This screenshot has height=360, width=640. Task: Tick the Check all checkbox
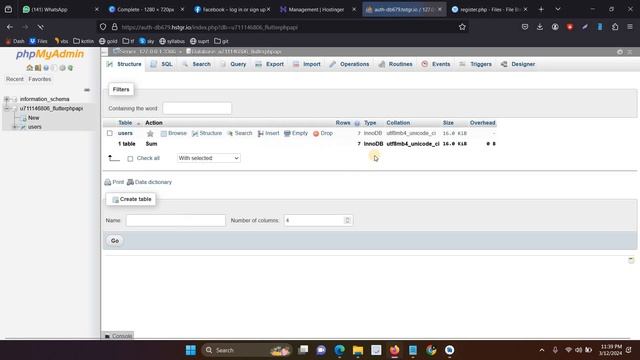coord(130,158)
